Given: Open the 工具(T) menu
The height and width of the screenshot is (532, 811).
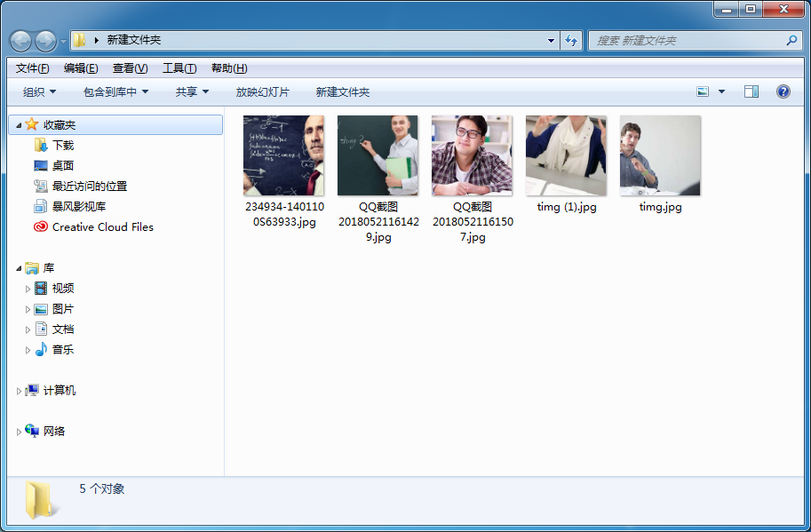Looking at the screenshot, I should (x=179, y=68).
